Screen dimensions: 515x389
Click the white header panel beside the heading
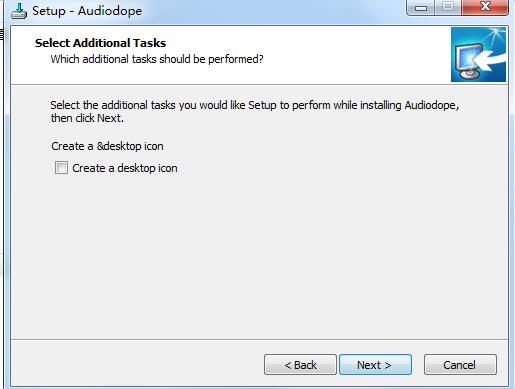(357, 55)
